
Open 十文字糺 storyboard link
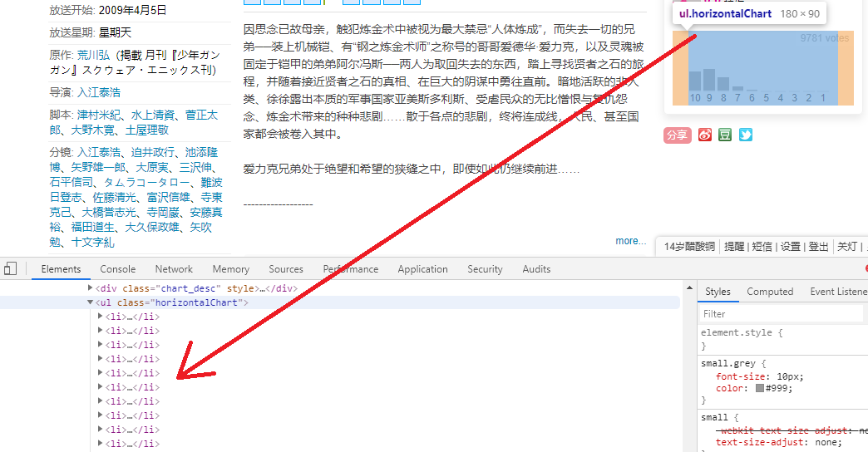pos(93,242)
